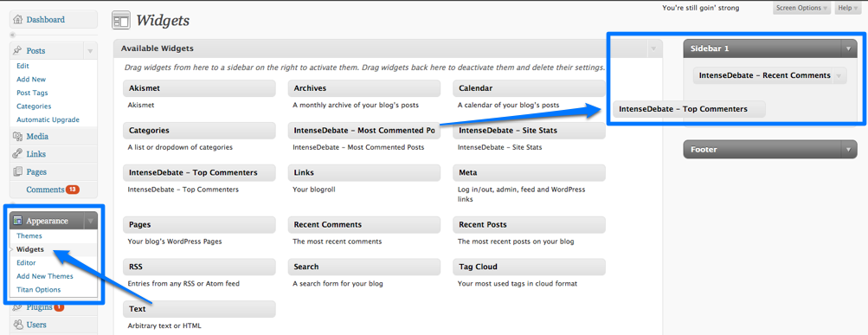The image size is (868, 335).
Task: Collapse the Available Widgets panel arrow
Action: point(653,48)
